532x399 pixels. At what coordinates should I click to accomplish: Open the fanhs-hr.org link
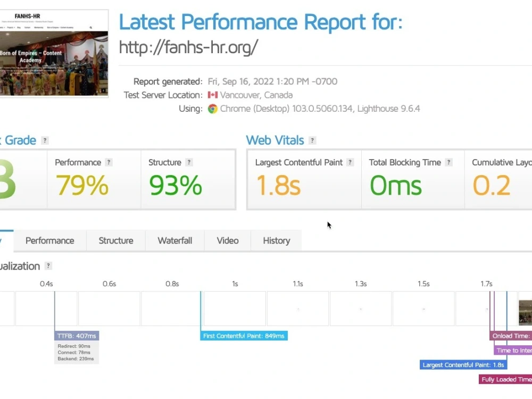[x=188, y=47]
